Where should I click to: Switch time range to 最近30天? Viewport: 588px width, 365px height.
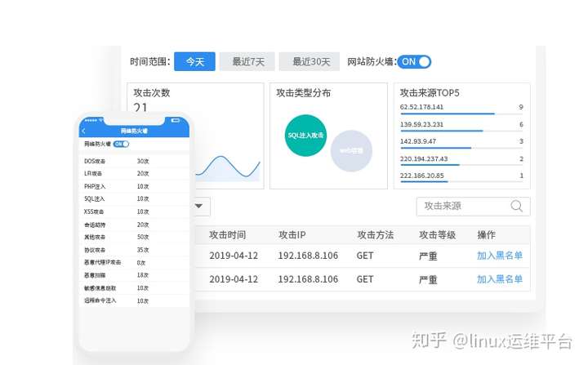click(x=310, y=61)
